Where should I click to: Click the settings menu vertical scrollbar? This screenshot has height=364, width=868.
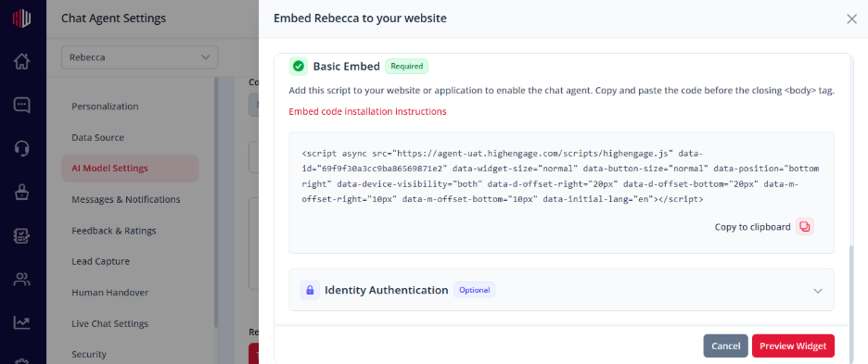(x=216, y=202)
